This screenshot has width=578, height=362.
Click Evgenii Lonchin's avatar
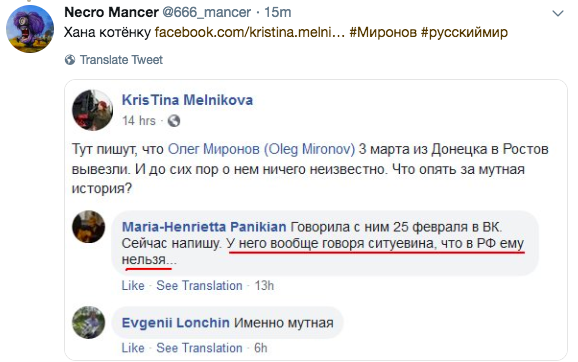tap(88, 323)
